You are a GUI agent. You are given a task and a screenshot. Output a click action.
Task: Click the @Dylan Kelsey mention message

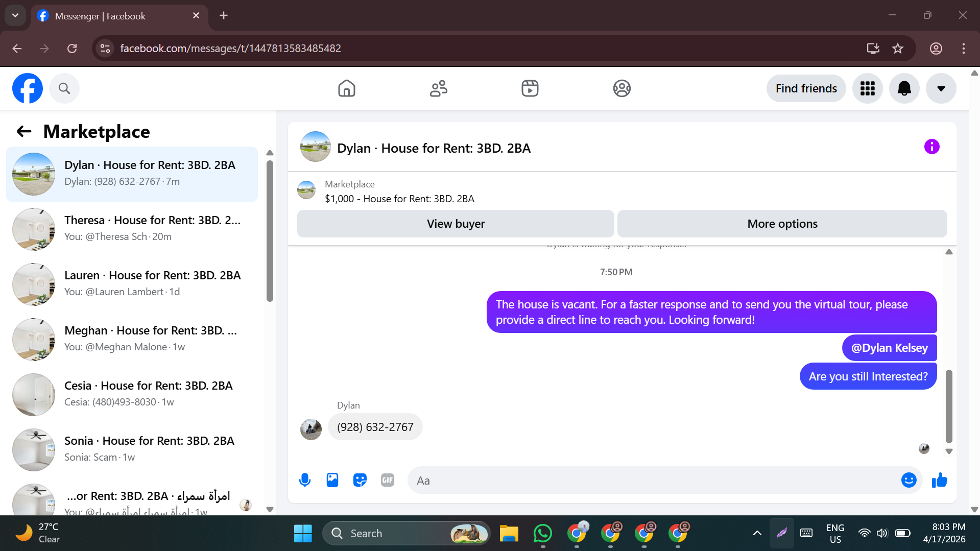[889, 348]
